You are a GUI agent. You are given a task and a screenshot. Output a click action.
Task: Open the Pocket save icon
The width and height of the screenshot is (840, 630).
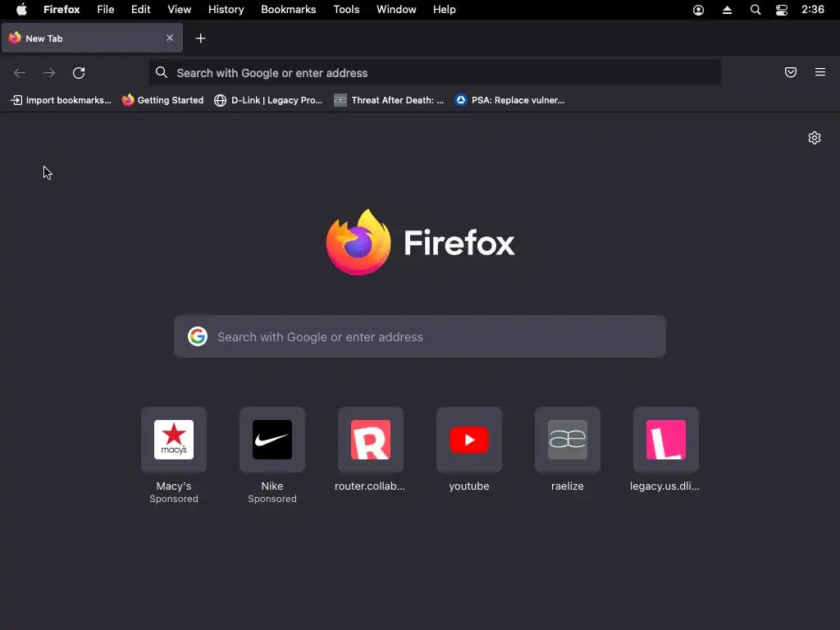(x=791, y=72)
